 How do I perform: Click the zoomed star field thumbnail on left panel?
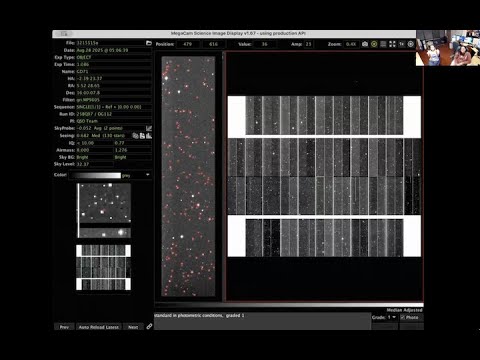click(104, 210)
